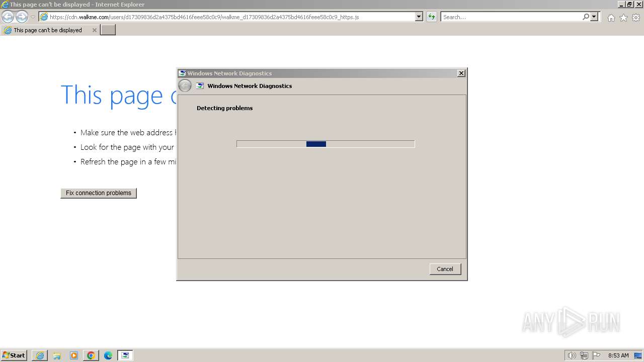Expand the address bar autocomplete dropdown
The width and height of the screenshot is (644, 362).
tap(419, 17)
